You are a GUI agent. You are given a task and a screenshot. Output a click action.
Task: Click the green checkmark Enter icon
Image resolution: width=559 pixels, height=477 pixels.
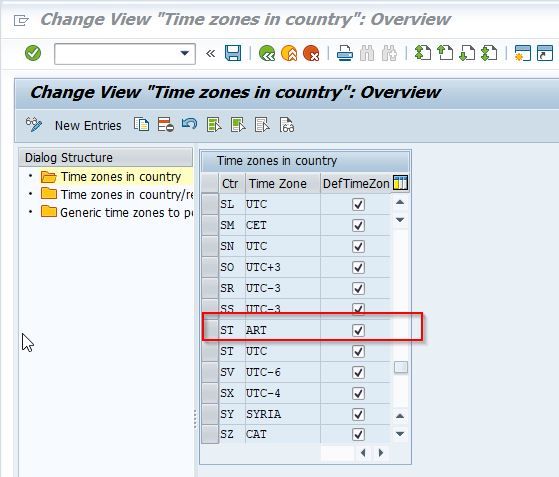point(33,53)
